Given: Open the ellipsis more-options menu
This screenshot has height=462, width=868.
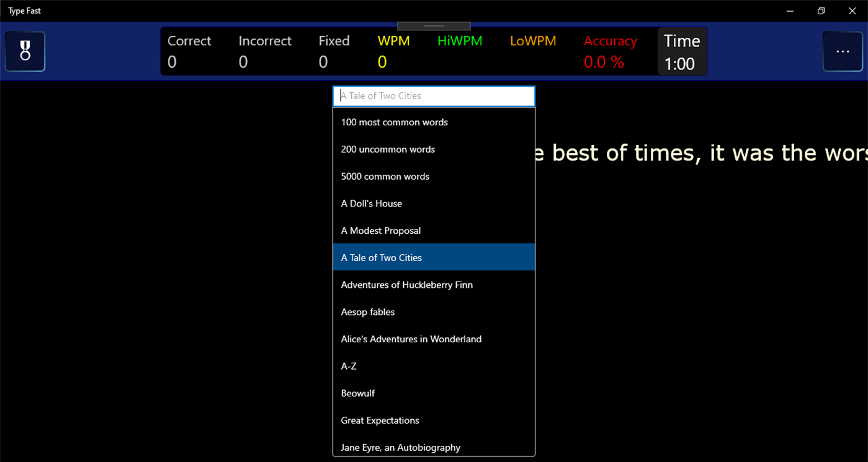Looking at the screenshot, I should tap(842, 51).
